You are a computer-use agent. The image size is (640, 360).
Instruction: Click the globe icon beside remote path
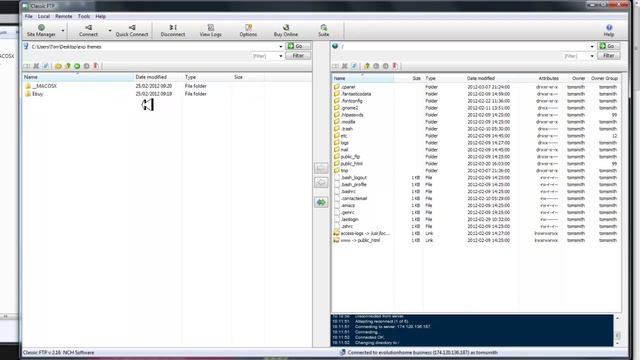(x=335, y=46)
